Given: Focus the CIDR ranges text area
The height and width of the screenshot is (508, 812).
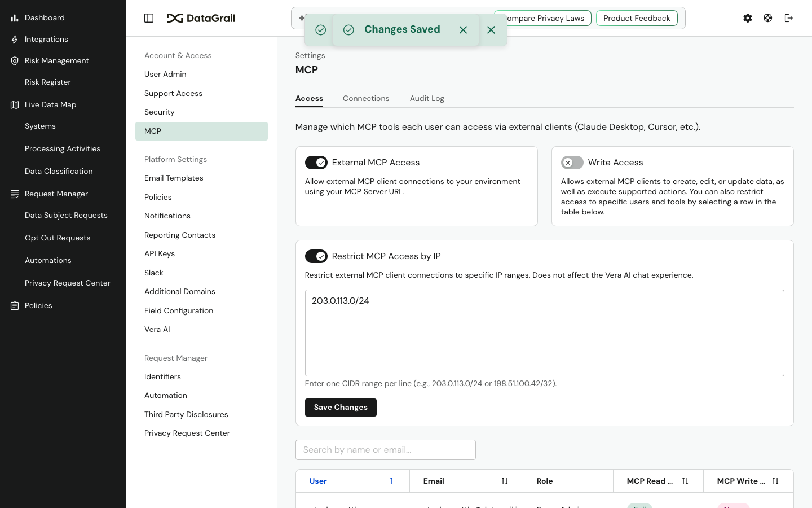Looking at the screenshot, I should tap(545, 333).
